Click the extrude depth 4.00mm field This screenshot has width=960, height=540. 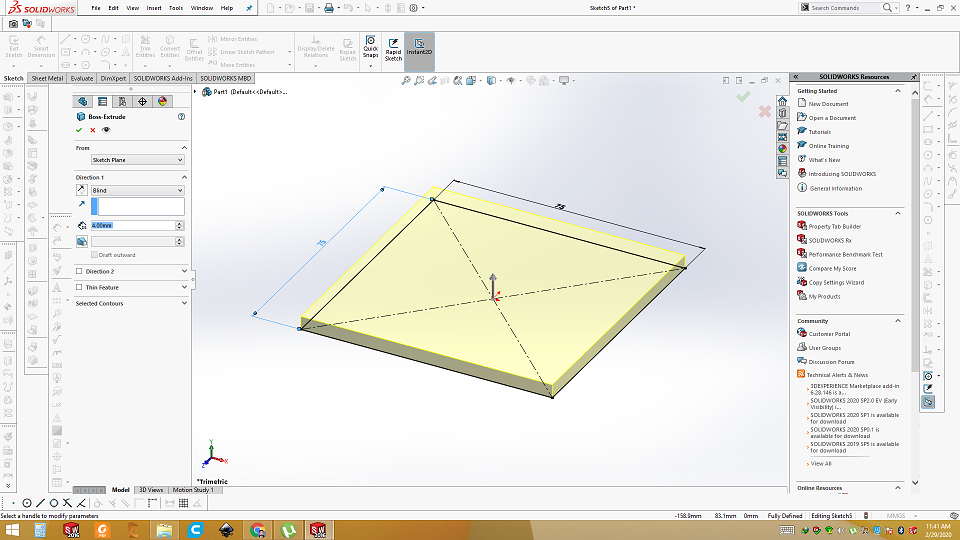click(133, 225)
